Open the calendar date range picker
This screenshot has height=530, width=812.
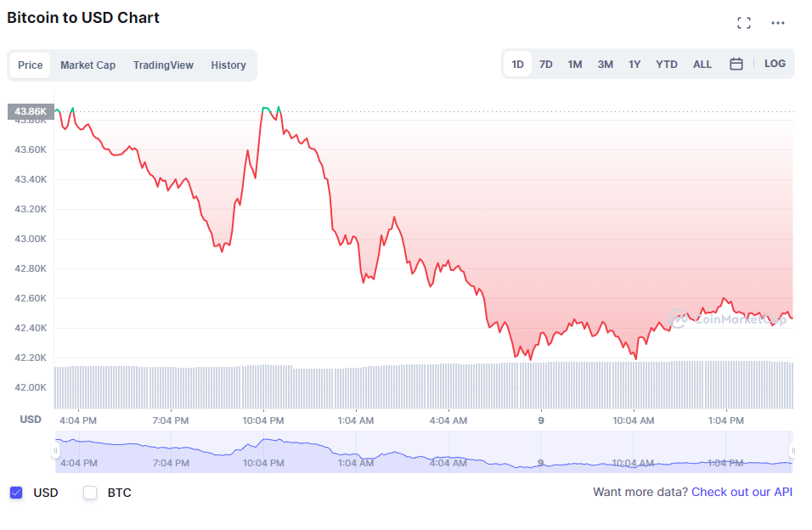point(736,64)
